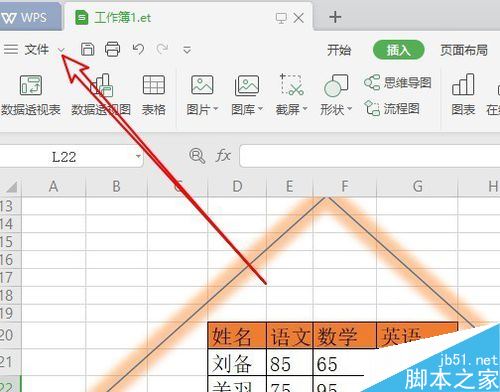Screen dimensions: 500x392
Task: Switch to the 开始 ribbon tab
Action: point(339,50)
